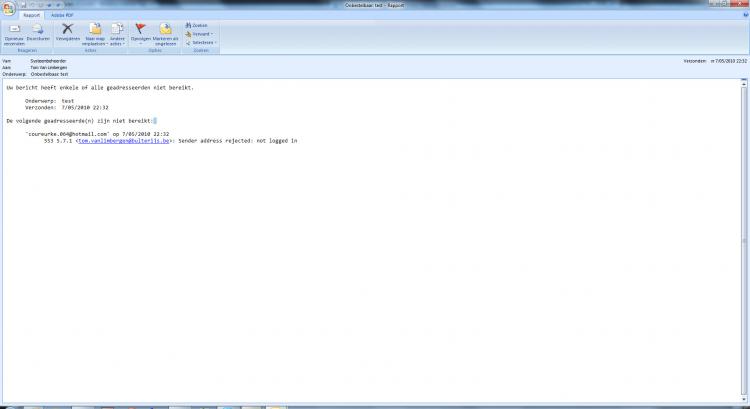Open Naar map verplaatsen menu
Screen dimensions: 750x409
[94, 36]
